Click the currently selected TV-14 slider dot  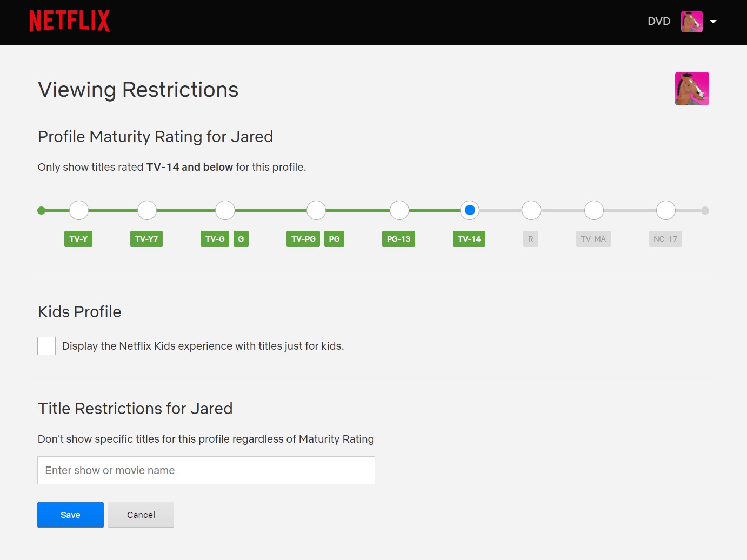pyautogui.click(x=469, y=210)
